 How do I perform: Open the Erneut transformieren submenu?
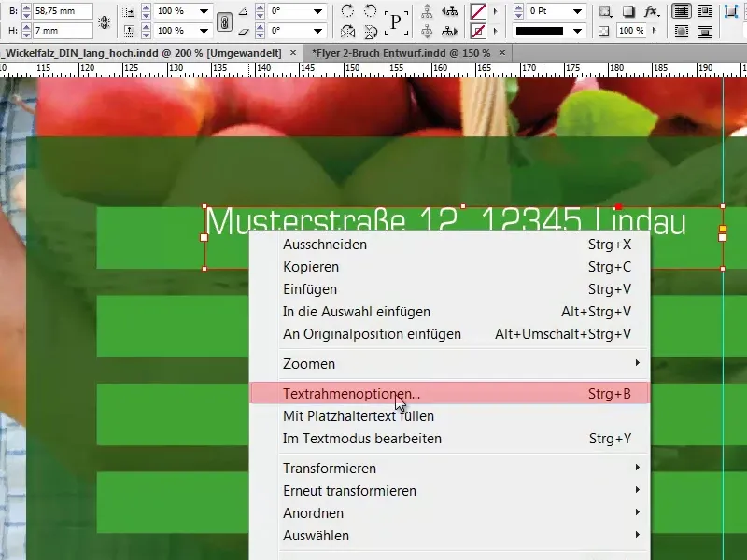450,491
